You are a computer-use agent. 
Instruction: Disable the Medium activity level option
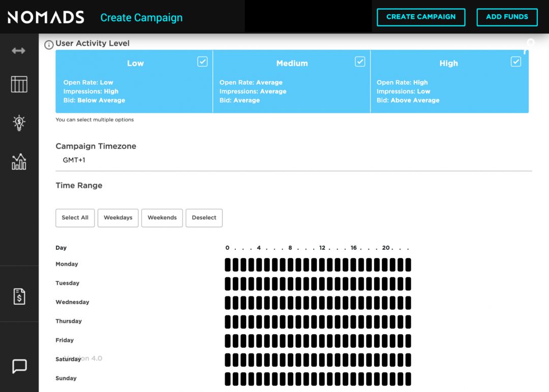(x=359, y=61)
